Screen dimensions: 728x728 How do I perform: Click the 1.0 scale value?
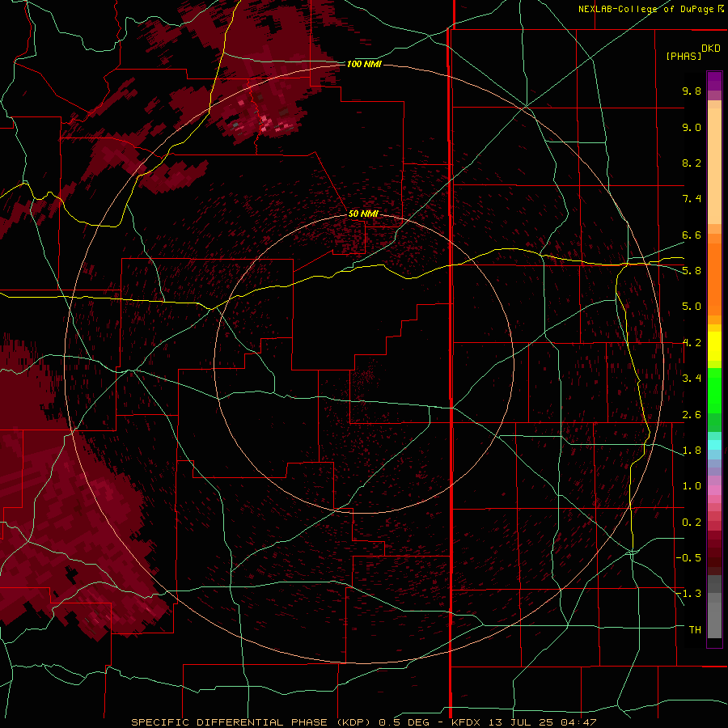tap(692, 486)
